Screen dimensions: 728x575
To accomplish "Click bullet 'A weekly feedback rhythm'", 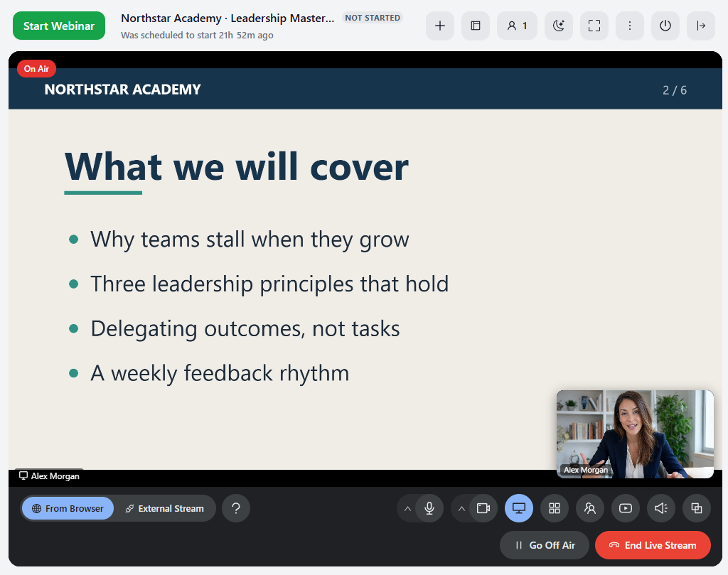I will (x=220, y=373).
